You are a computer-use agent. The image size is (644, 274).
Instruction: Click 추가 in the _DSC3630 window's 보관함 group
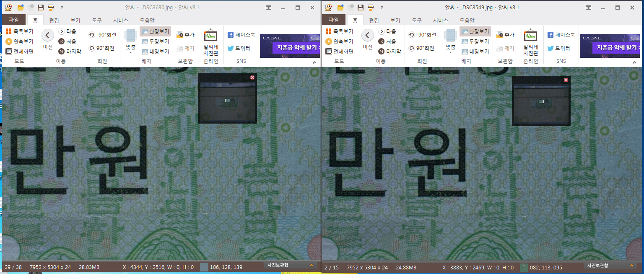(x=186, y=35)
